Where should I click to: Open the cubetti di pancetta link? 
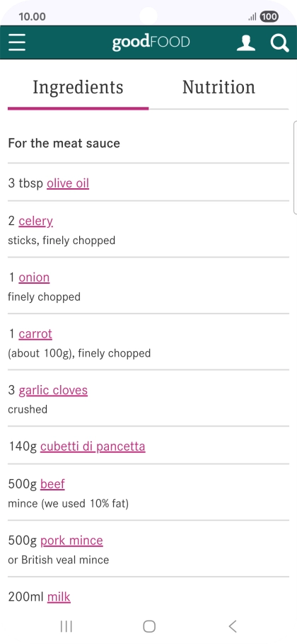[x=93, y=446]
